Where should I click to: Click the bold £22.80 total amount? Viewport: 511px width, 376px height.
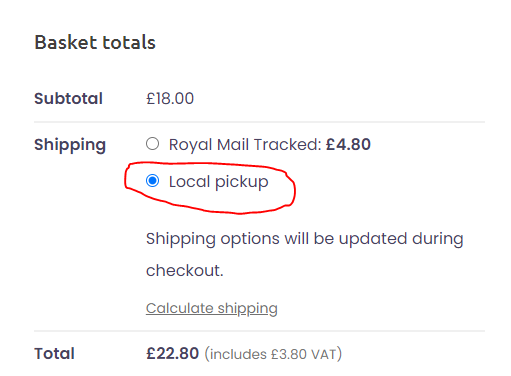click(x=172, y=353)
